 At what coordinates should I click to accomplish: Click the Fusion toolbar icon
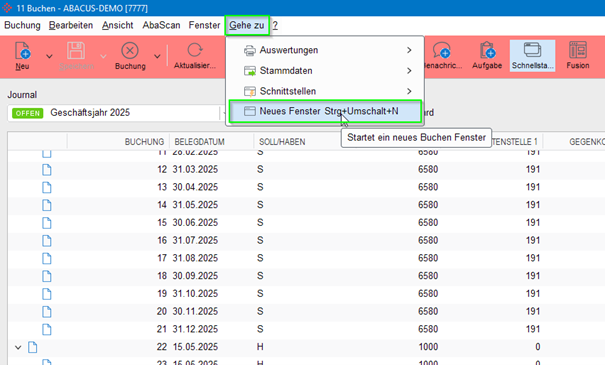[578, 51]
